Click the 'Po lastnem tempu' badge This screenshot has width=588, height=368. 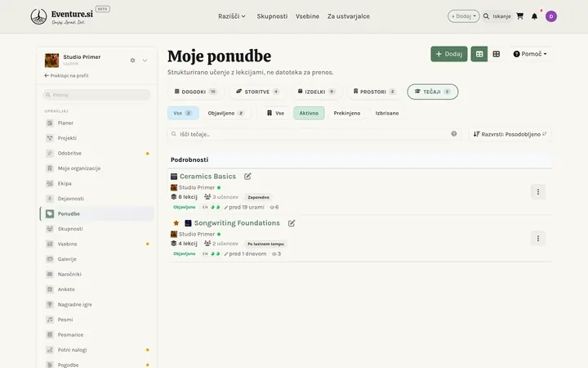click(x=265, y=244)
